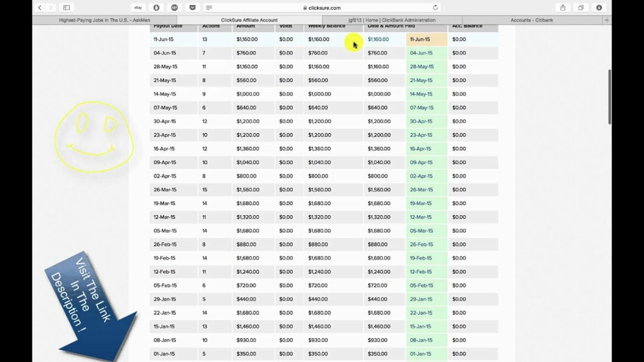
Task: Switch to Highest-Paying Jobs AskMen tab
Action: point(105,20)
